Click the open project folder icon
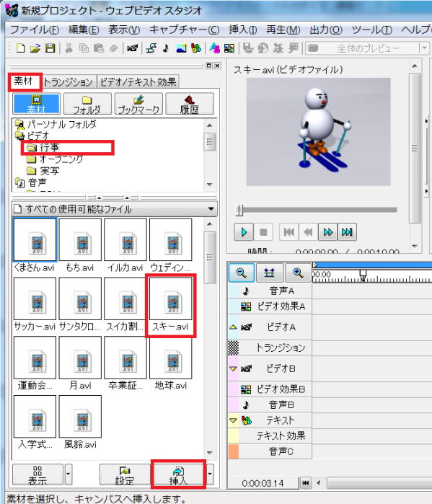The image size is (432, 504). 35,48
